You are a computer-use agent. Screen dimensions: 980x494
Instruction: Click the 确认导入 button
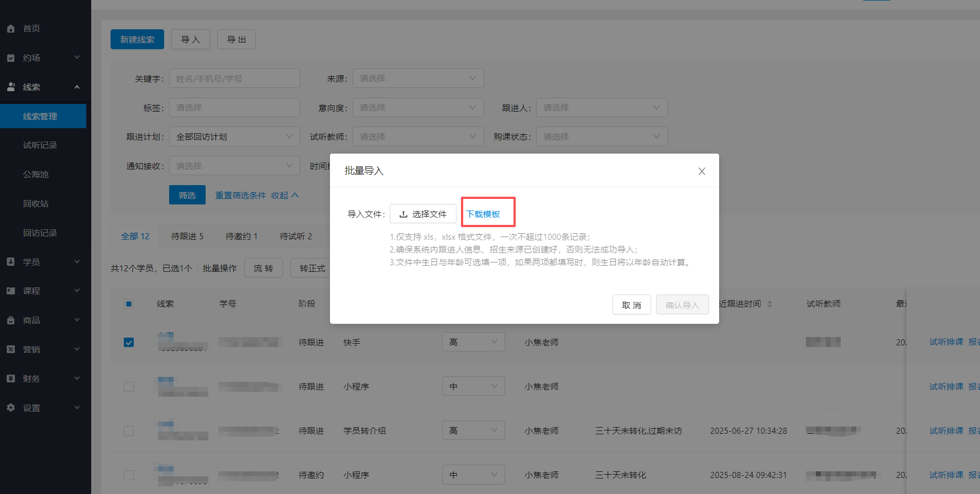pyautogui.click(x=683, y=305)
